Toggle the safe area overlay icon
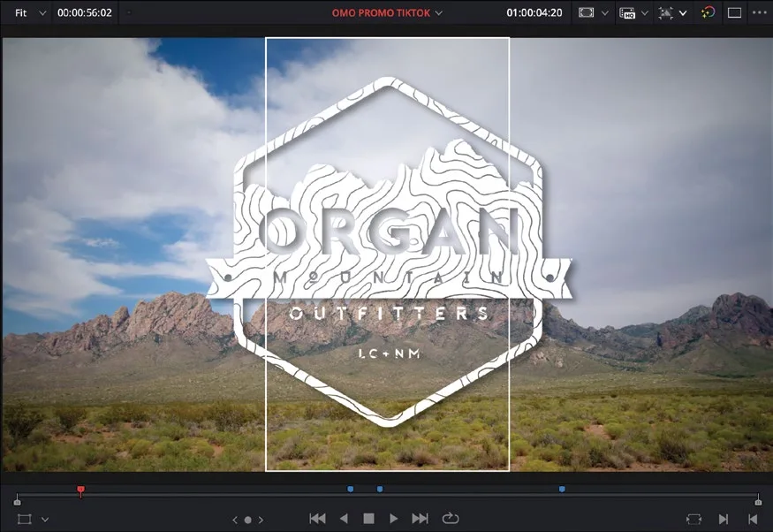The image size is (773, 532). 586,13
